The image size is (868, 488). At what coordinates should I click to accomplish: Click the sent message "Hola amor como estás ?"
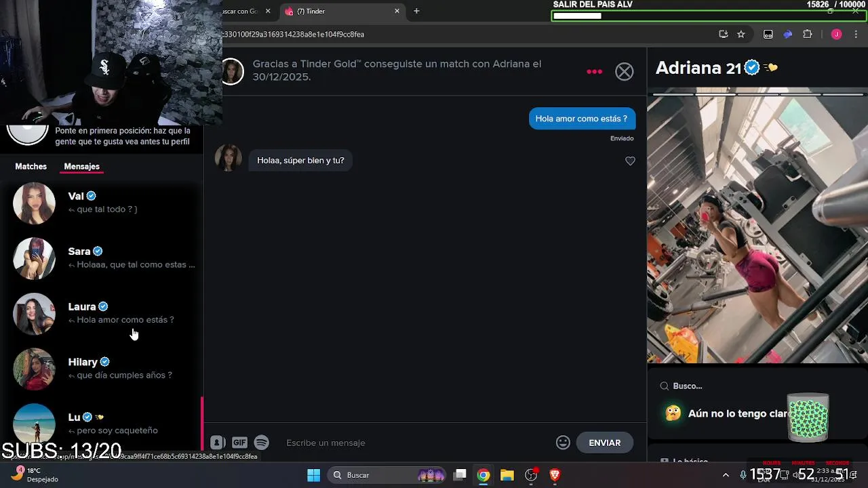(x=581, y=119)
